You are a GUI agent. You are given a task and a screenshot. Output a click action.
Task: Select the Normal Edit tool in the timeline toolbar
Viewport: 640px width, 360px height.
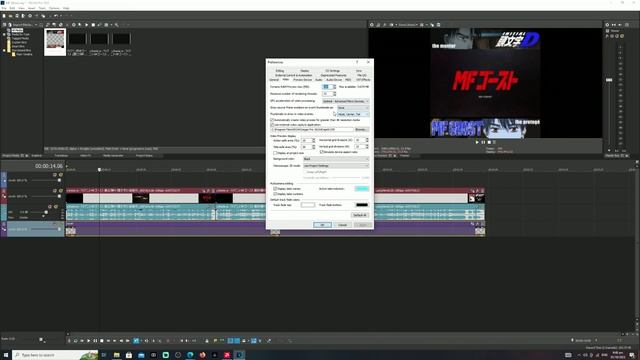tap(136, 340)
